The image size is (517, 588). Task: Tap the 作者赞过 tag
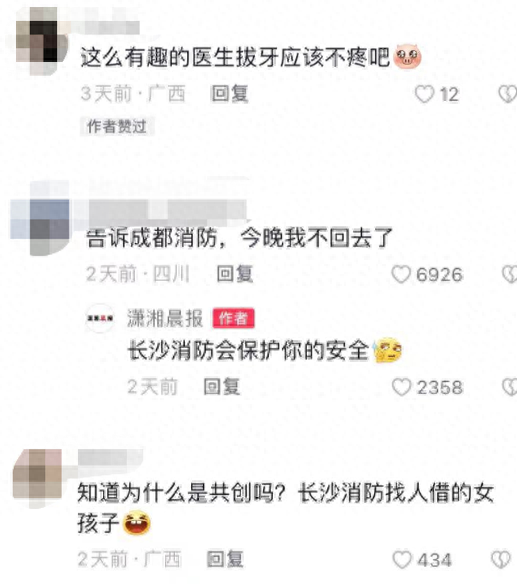click(117, 126)
